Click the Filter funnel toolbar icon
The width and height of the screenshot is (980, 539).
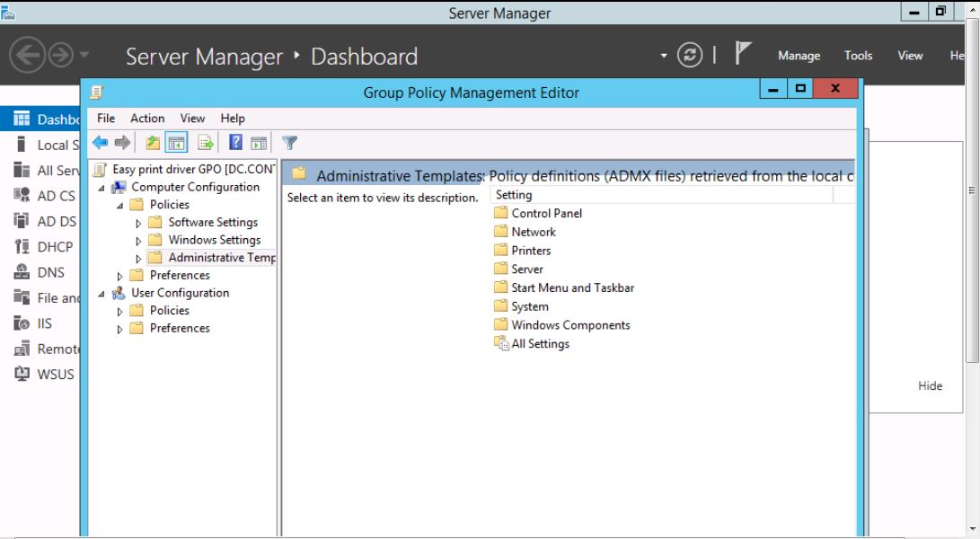point(289,143)
